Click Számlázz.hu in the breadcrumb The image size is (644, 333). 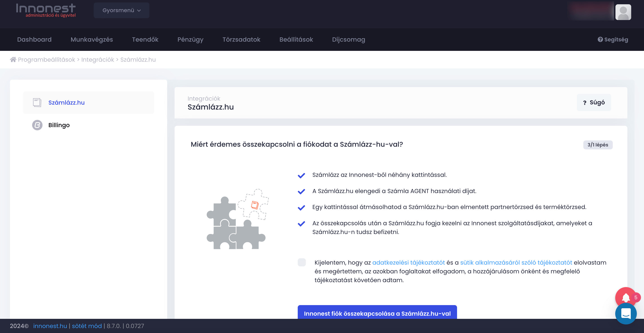click(x=138, y=60)
